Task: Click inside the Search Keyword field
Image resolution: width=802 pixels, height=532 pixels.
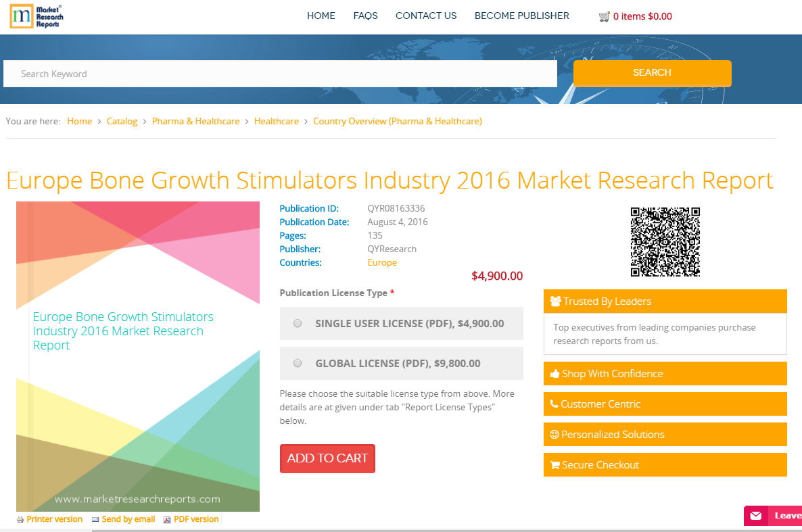Action: click(280, 74)
